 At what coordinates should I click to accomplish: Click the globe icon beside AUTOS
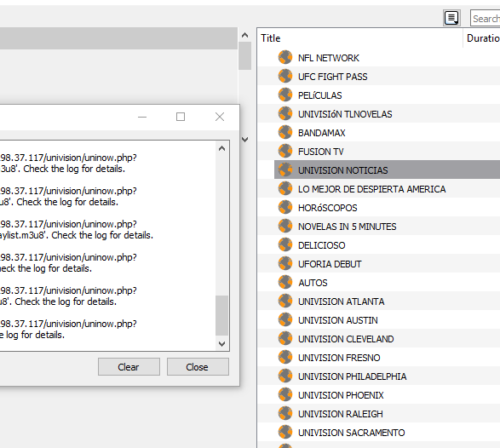(x=285, y=282)
